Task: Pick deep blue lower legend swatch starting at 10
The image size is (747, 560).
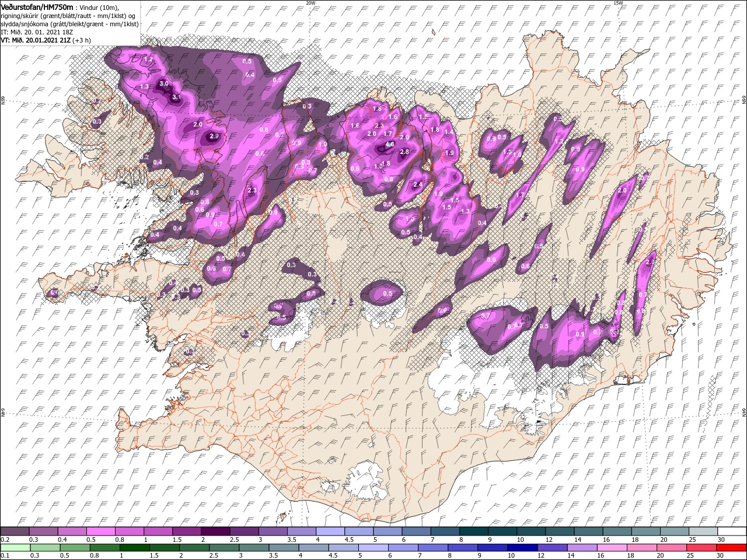Action: (522, 548)
